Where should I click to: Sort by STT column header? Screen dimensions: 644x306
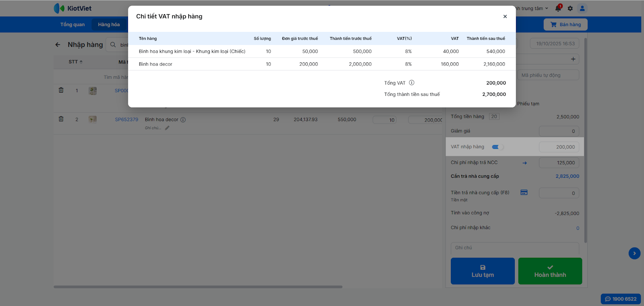(x=75, y=62)
